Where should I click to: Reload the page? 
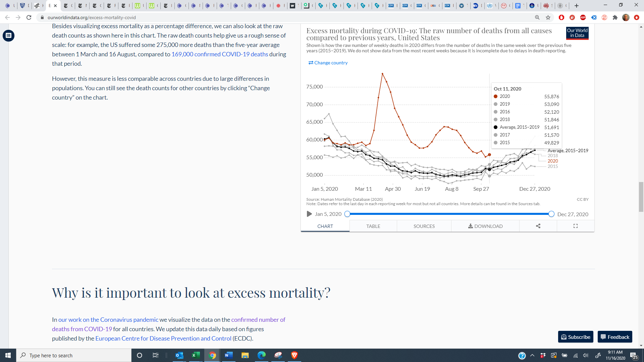pyautogui.click(x=29, y=17)
